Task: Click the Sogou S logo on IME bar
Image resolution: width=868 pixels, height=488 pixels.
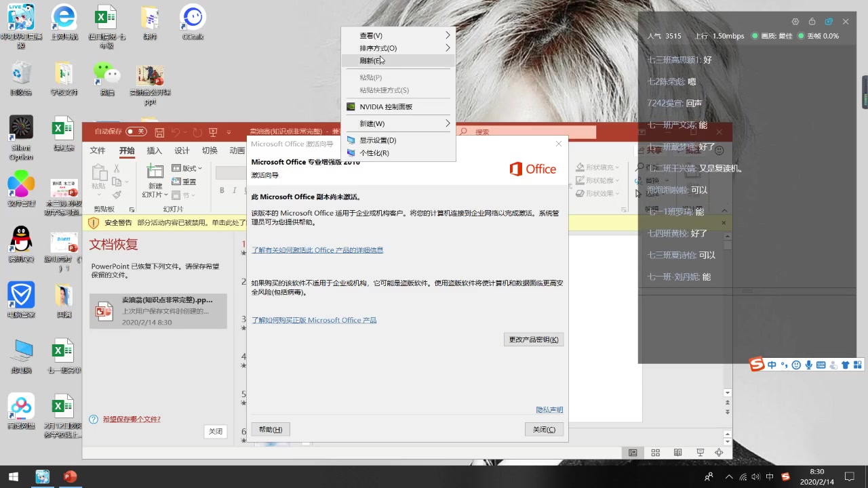Action: pyautogui.click(x=757, y=365)
